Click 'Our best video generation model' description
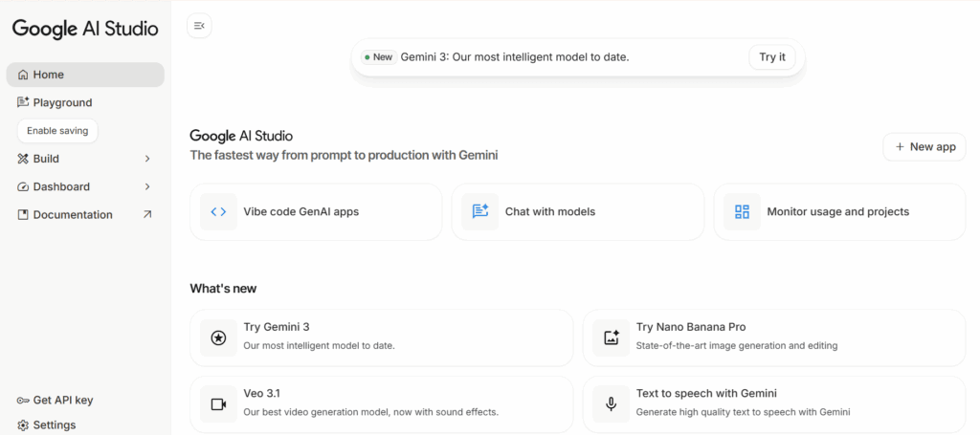Viewport: 980px width, 435px height. pos(370,412)
